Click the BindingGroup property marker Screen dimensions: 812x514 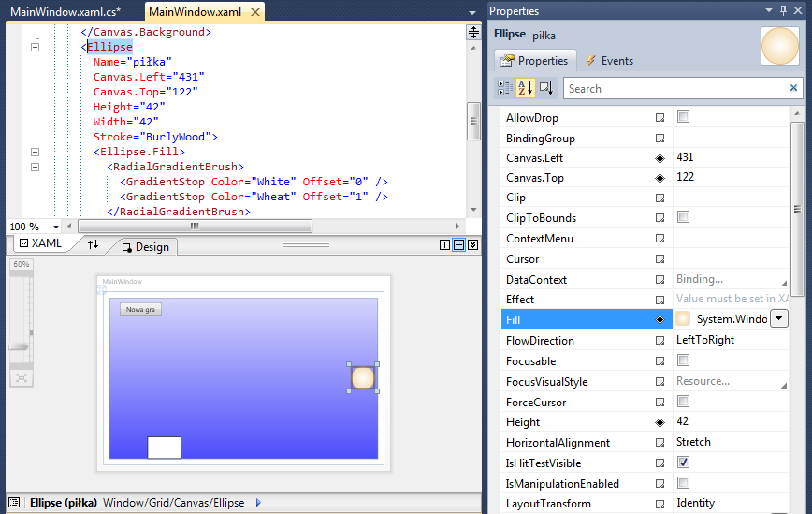click(x=660, y=139)
